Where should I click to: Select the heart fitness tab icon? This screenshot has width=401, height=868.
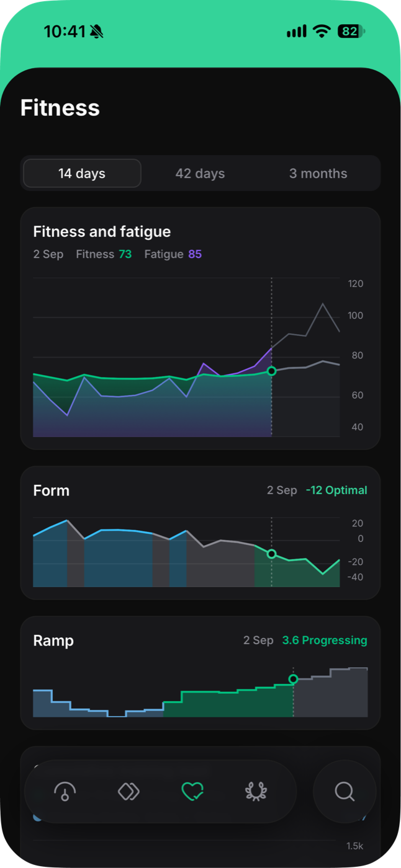coord(192,792)
